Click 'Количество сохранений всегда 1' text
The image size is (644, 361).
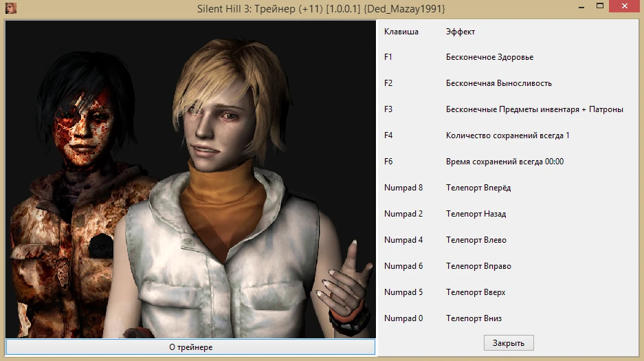click(x=508, y=135)
